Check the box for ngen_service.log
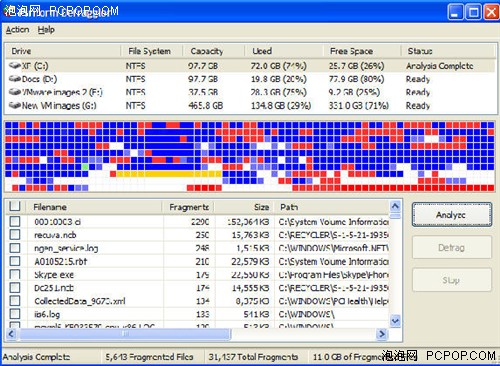The image size is (500, 366). point(15,248)
